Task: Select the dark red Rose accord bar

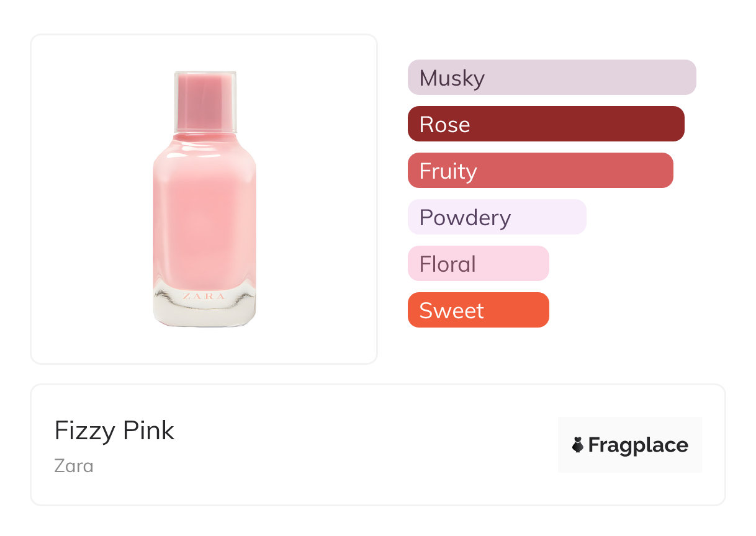Action: coord(546,124)
